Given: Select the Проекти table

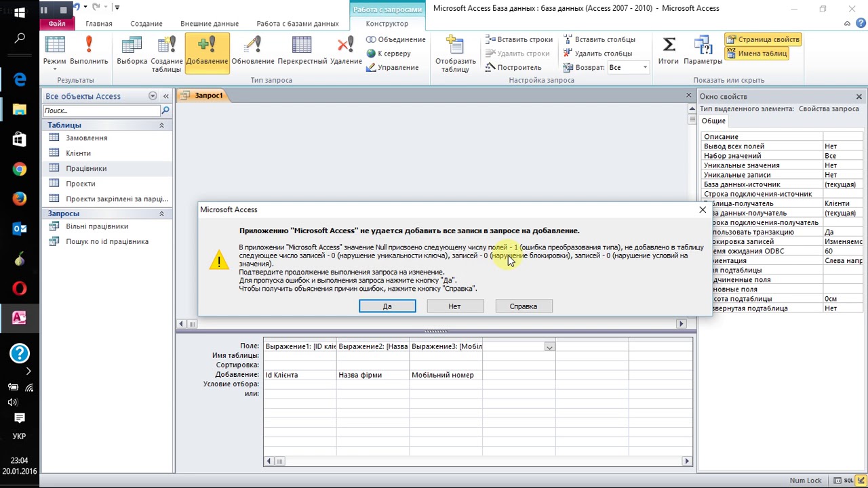Looking at the screenshot, I should click(x=106, y=184).
